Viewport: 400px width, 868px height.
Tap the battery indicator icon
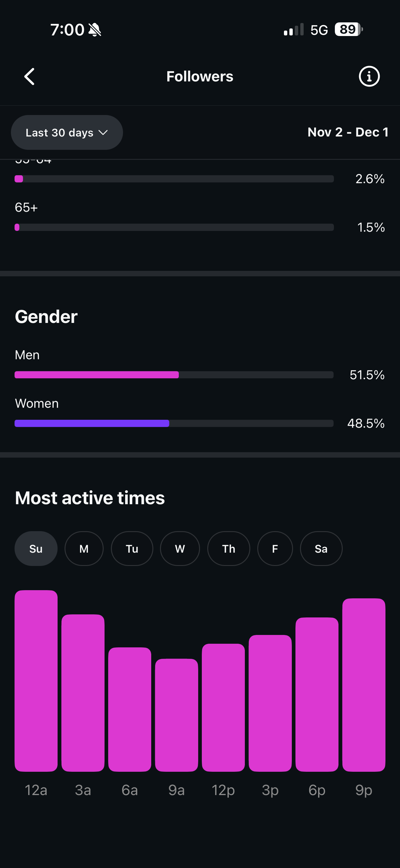[x=348, y=29]
